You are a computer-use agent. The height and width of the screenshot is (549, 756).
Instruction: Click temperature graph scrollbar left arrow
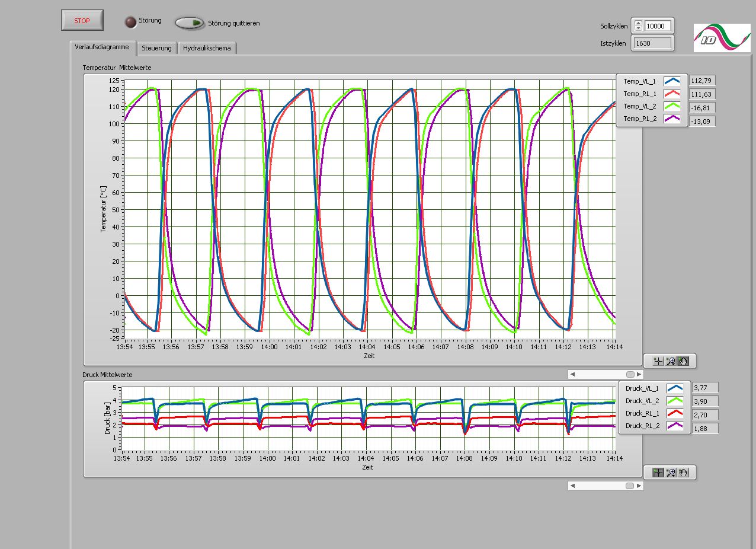click(572, 374)
